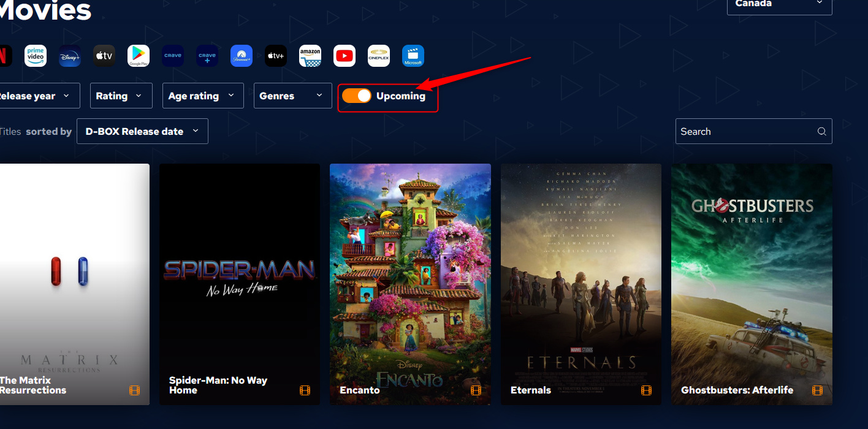
Task: Click the Spider-Man: No Way Home title text
Action: 218,385
